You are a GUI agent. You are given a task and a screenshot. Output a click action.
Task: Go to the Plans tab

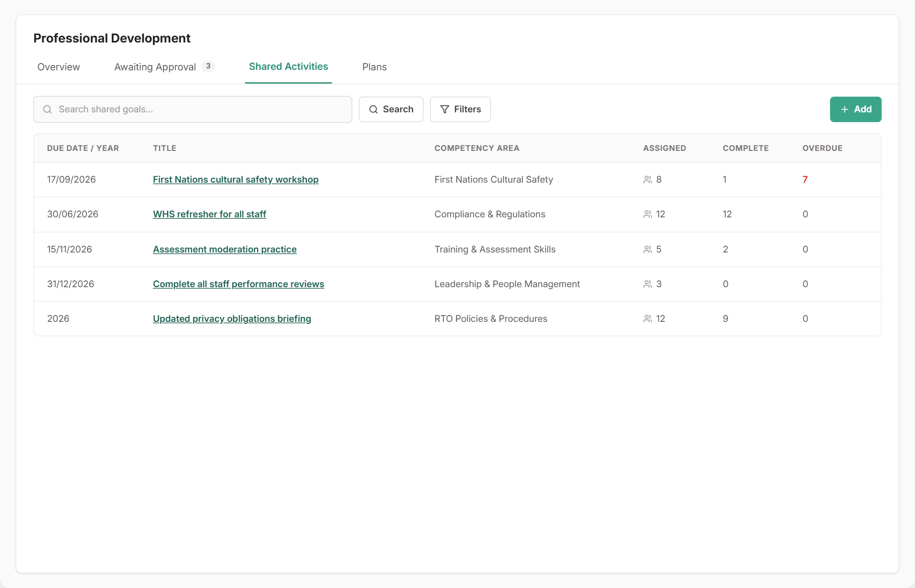(x=374, y=67)
